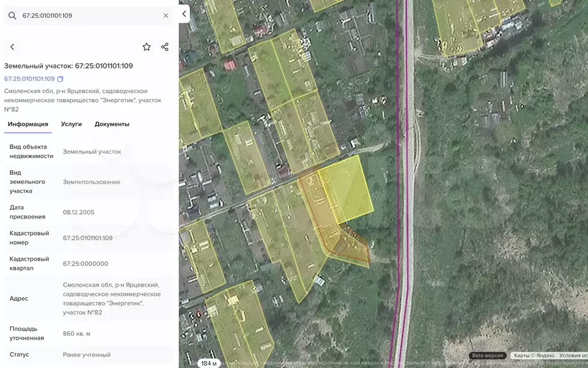Open the Условия использования link

(572, 355)
